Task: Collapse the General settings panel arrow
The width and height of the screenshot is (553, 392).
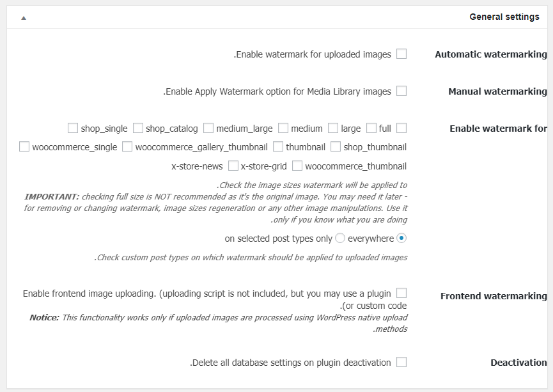Action: [x=24, y=18]
